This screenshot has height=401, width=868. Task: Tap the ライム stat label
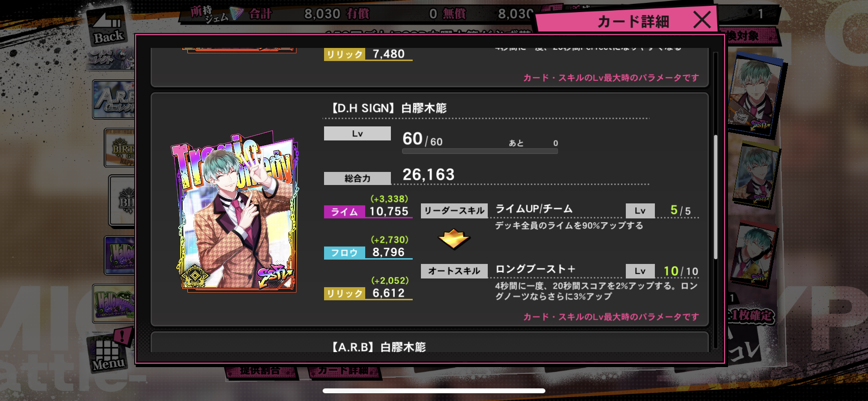pyautogui.click(x=344, y=212)
